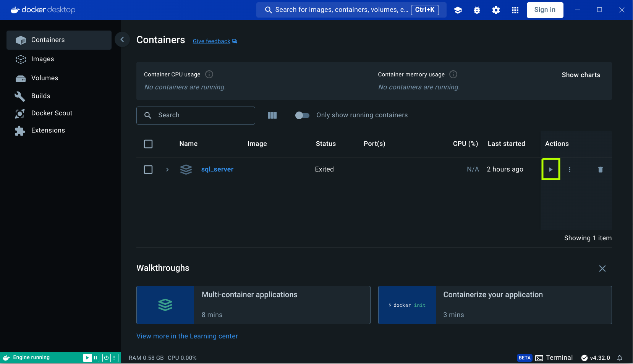Screen dimensions: 633x364
Task: Open the Docker Scout section
Action: point(52,113)
